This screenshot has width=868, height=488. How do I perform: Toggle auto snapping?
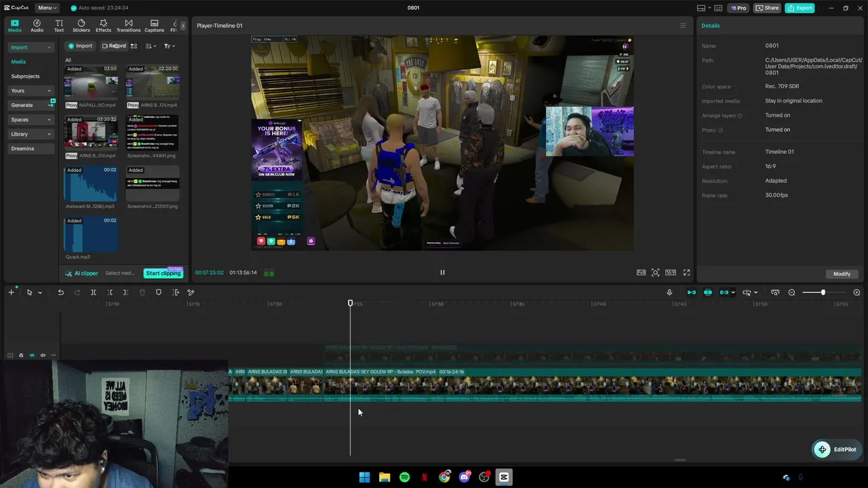pyautogui.click(x=707, y=292)
